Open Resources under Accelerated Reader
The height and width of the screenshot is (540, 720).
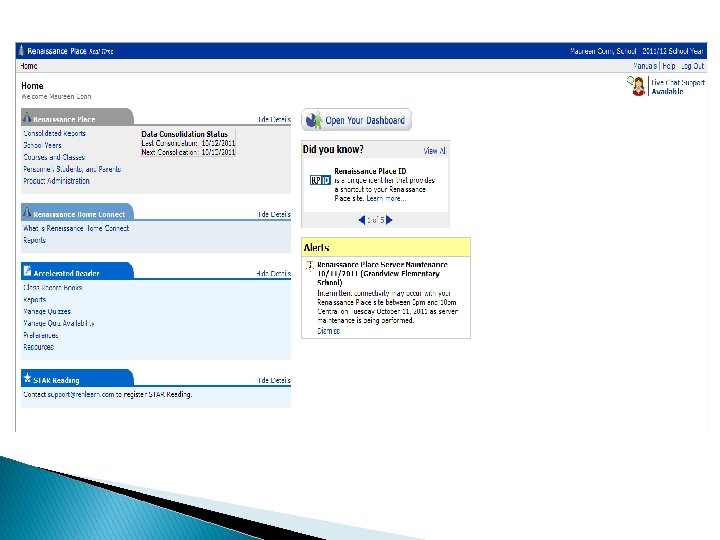(x=39, y=347)
